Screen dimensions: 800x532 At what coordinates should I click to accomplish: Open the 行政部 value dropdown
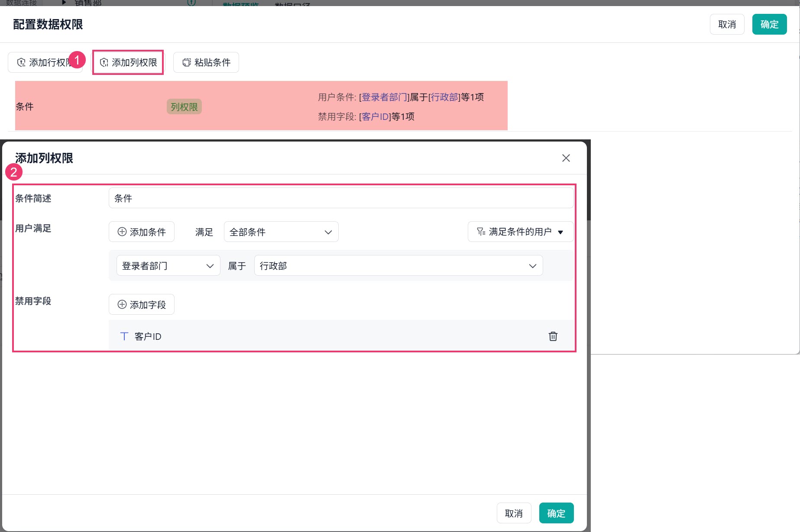coord(398,265)
